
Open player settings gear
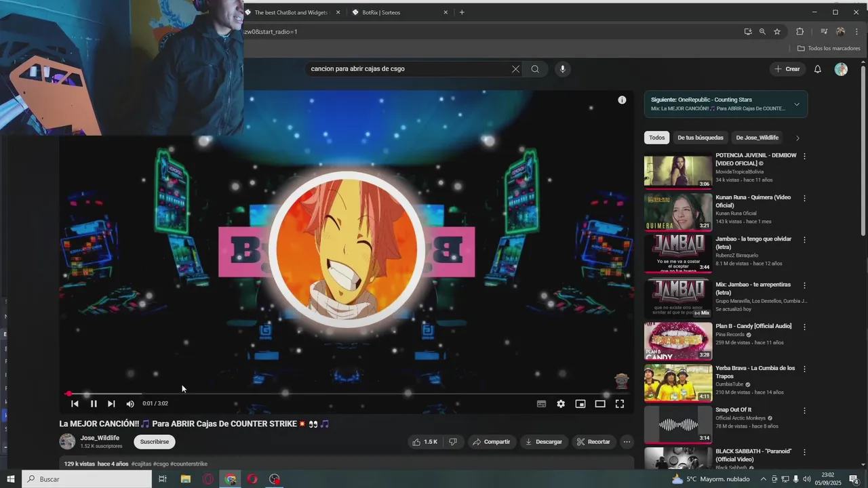[561, 404]
